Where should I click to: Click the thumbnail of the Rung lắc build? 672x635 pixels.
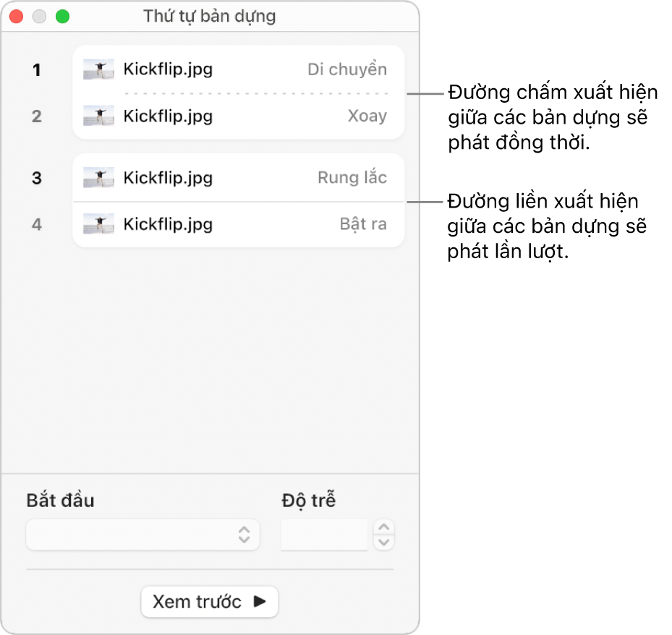pyautogui.click(x=98, y=177)
